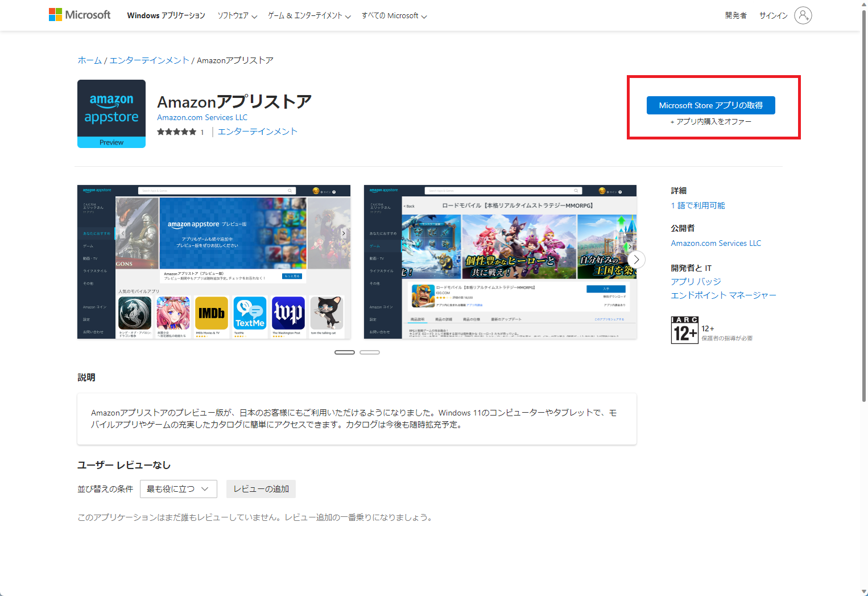Click the 説明 section heading
This screenshot has width=868, height=596.
tap(86, 377)
